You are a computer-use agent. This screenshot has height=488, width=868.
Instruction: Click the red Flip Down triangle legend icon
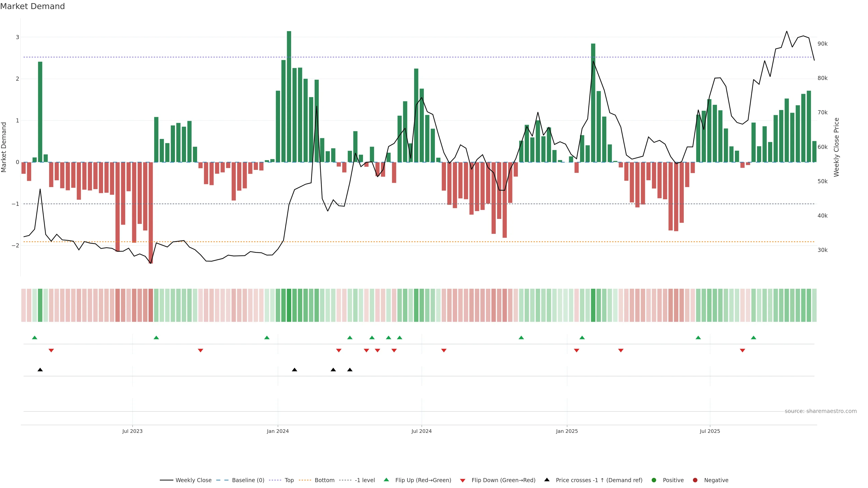(463, 480)
